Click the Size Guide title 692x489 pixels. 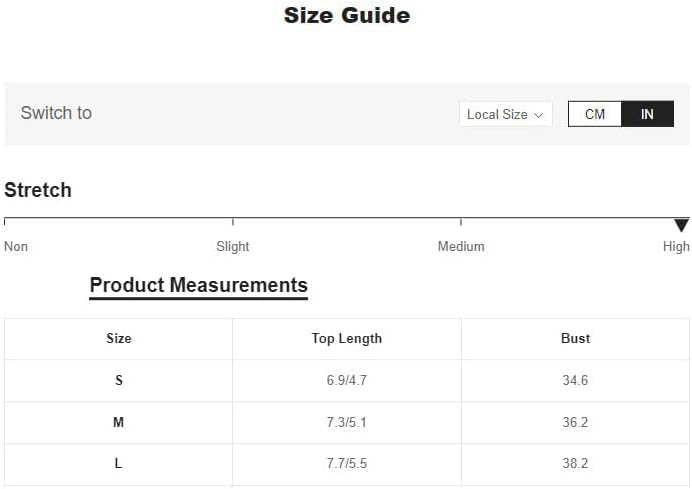click(x=346, y=15)
